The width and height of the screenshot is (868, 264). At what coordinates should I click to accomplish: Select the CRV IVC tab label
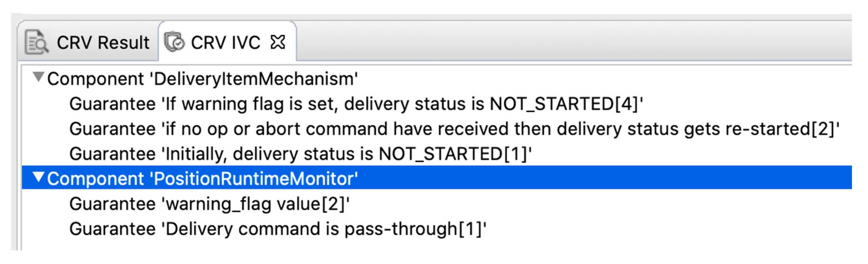point(226,43)
